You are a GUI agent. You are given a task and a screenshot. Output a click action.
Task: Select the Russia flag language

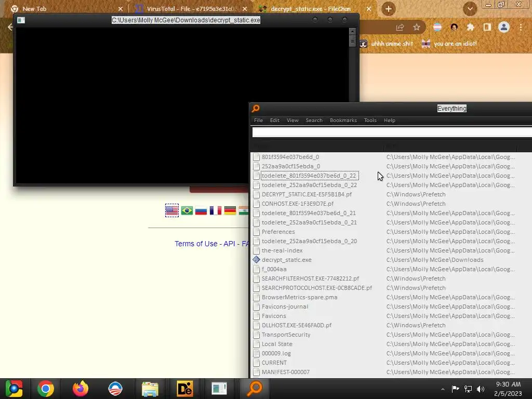(x=201, y=210)
